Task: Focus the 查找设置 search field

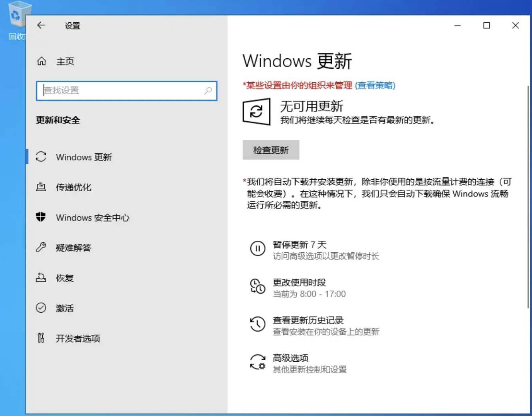Action: pos(127,91)
